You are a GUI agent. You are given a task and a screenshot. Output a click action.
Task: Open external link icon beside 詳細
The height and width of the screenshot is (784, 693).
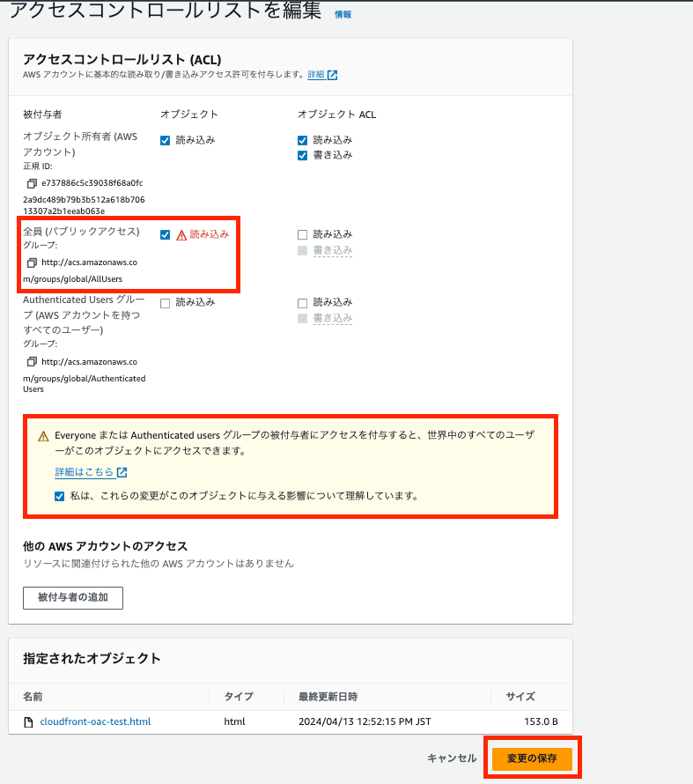coord(332,75)
